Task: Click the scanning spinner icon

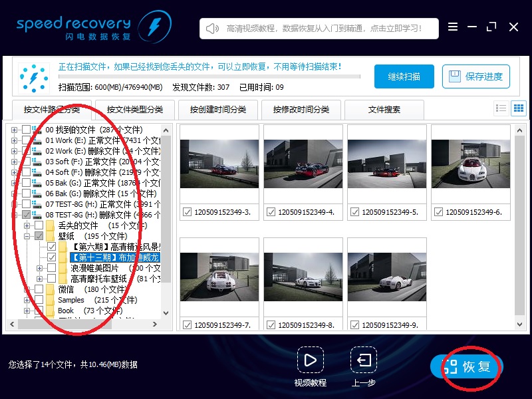Action: (34, 78)
